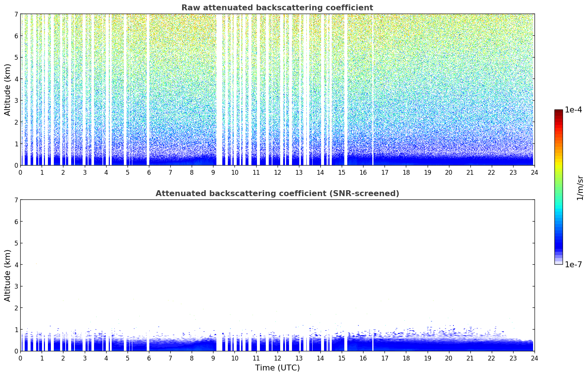Image resolution: width=588 pixels, height=376 pixels.
Task: Click time tick '6' under the raw plot
Action: pos(149,172)
